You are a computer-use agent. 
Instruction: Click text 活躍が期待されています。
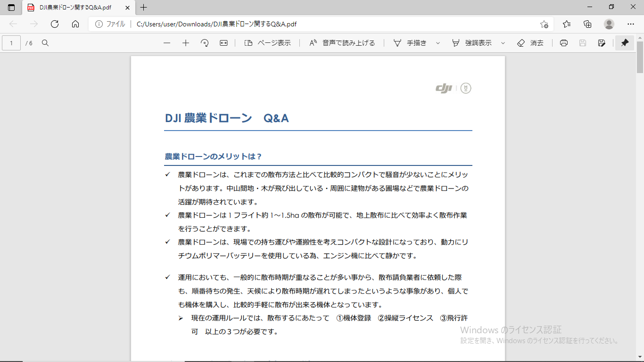point(218,202)
